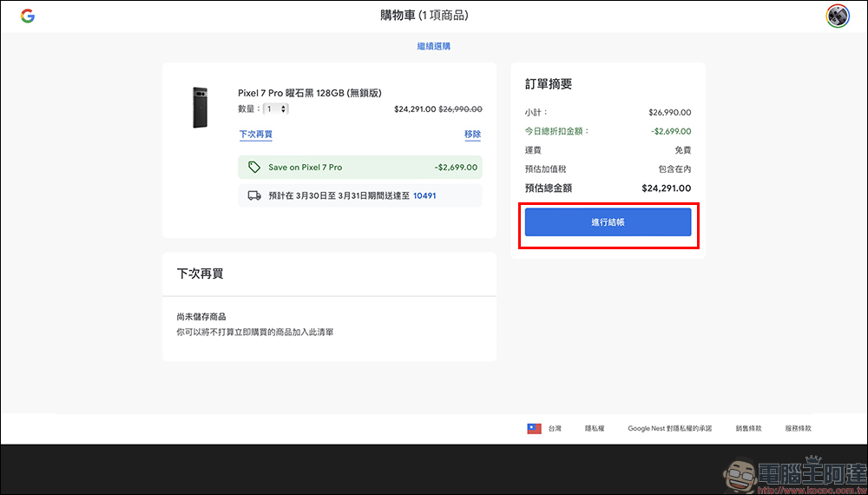The height and width of the screenshot is (495, 868).
Task: Click the product title Pixel 7 Pro 曜石黑 128GB
Action: click(x=310, y=93)
